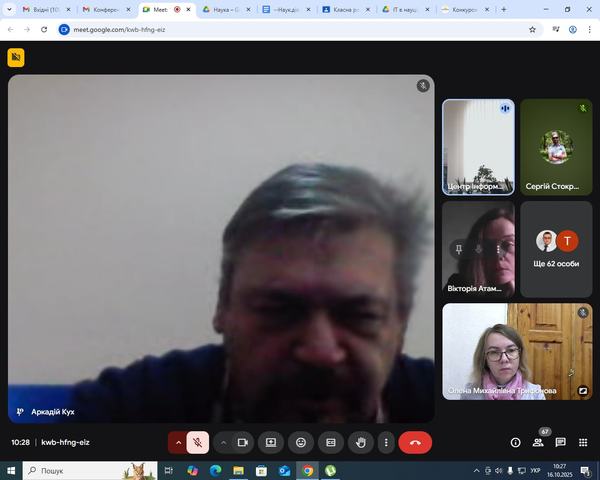
Task: Expand audio settings chevron next to microphone
Action: click(x=178, y=442)
